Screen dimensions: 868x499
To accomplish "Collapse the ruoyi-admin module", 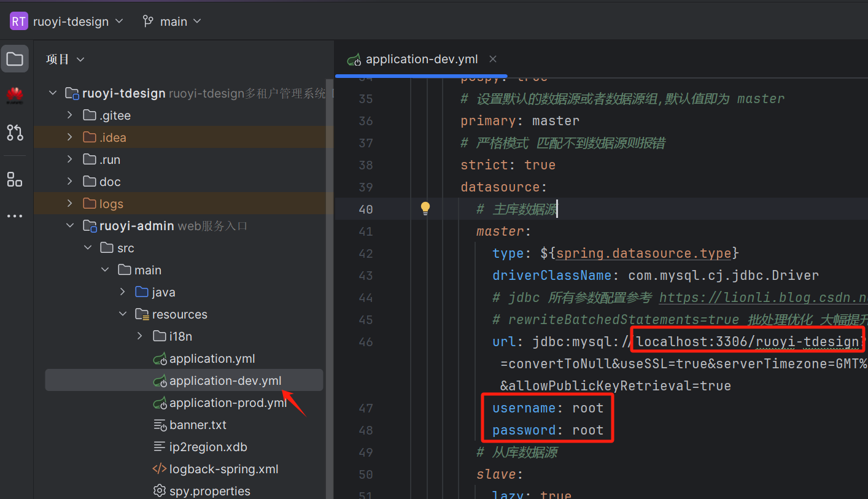I will (x=70, y=226).
